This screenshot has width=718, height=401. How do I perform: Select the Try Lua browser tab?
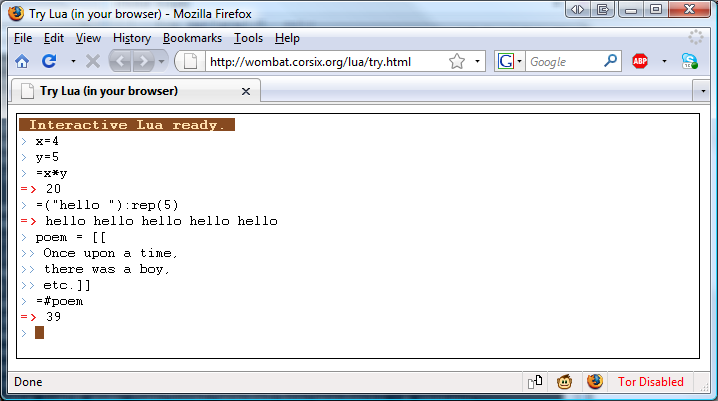pyautogui.click(x=136, y=91)
